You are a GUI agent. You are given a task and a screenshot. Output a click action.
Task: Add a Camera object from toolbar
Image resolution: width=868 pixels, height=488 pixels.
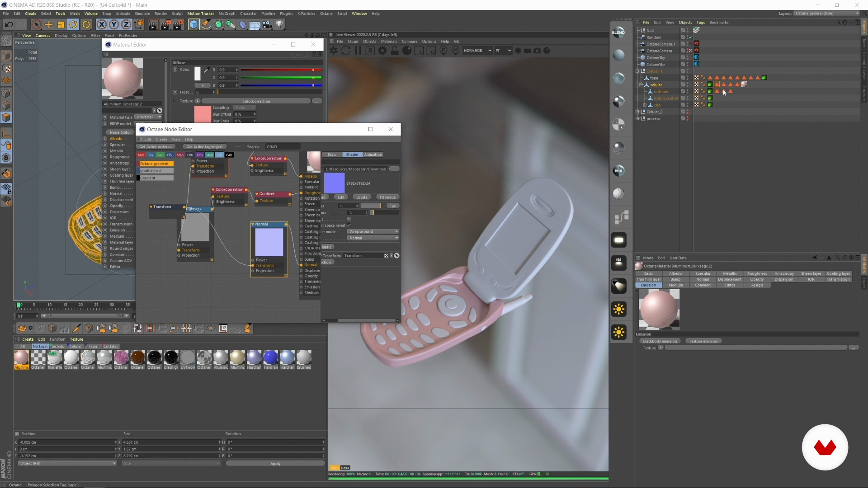[267, 24]
